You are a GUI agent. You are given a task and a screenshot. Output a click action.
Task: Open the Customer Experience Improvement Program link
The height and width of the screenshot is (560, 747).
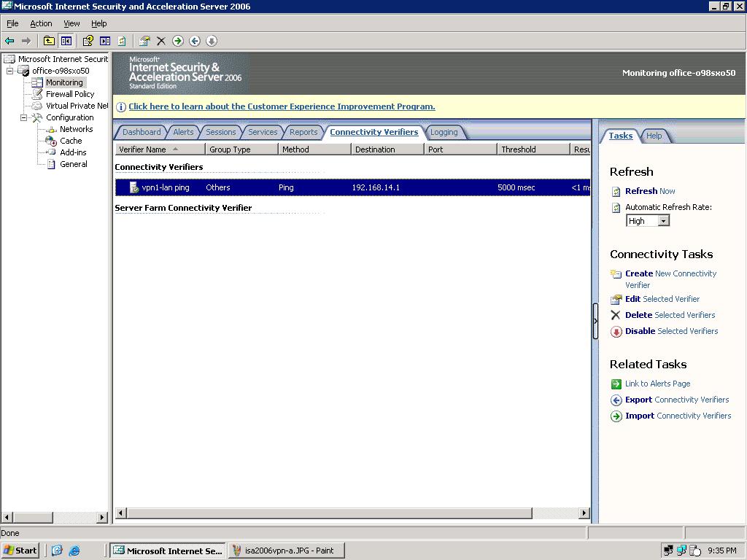click(282, 106)
